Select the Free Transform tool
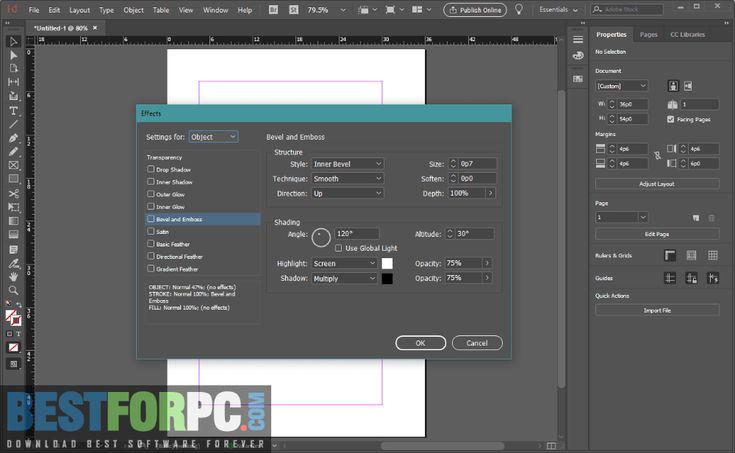 (13, 207)
